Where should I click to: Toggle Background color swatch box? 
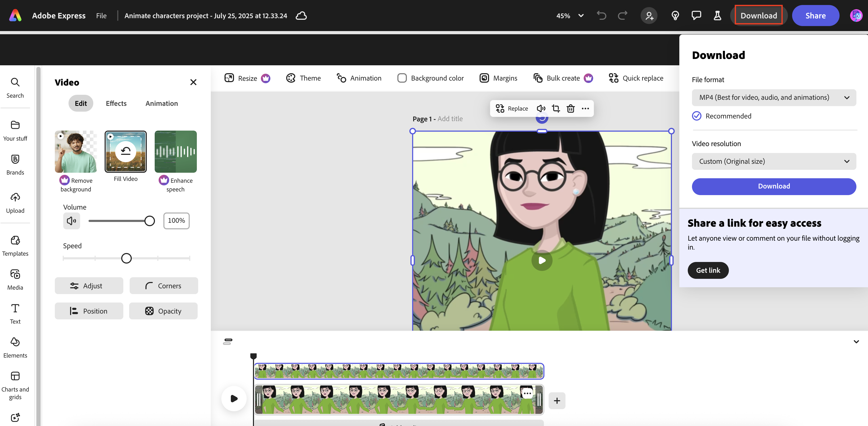tap(402, 78)
